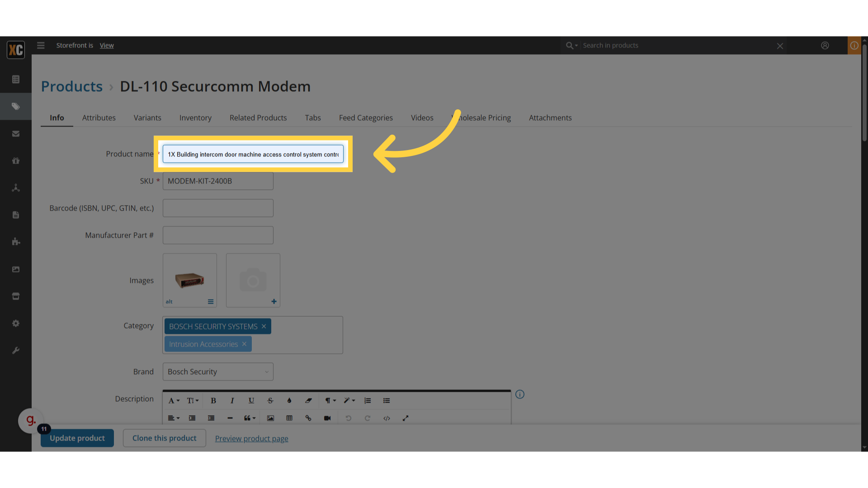Open Brand dropdown showing Bosch Security
The height and width of the screenshot is (488, 868).
(218, 372)
